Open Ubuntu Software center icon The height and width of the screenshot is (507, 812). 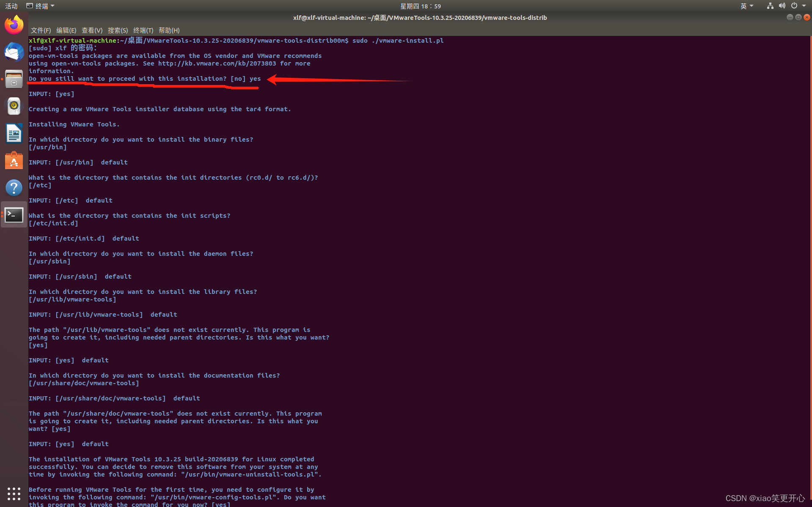point(14,161)
